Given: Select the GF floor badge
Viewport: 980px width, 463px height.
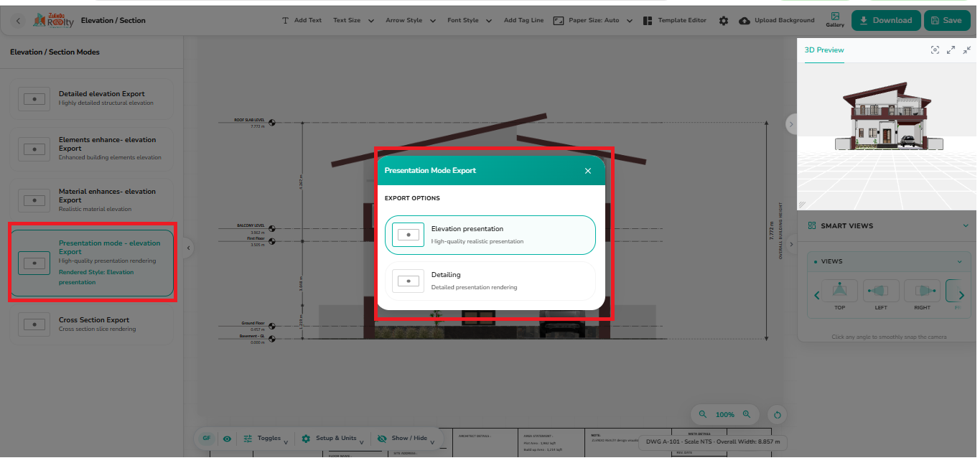Looking at the screenshot, I should click(206, 438).
